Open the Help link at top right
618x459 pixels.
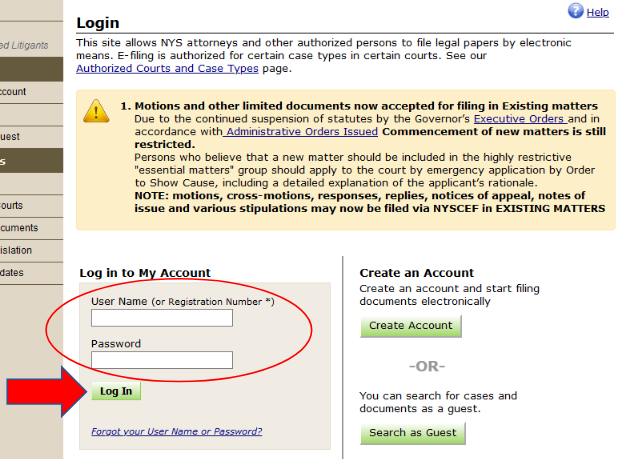597,12
